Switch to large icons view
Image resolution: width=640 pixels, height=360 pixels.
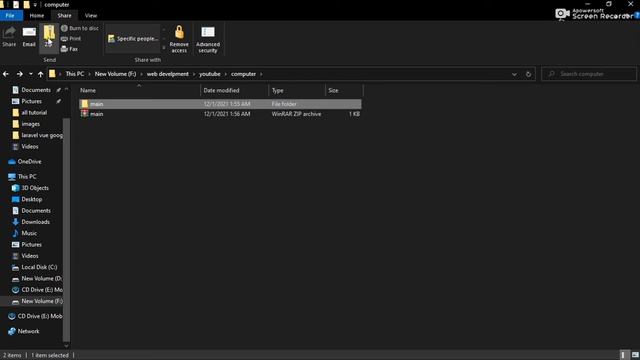635,355
